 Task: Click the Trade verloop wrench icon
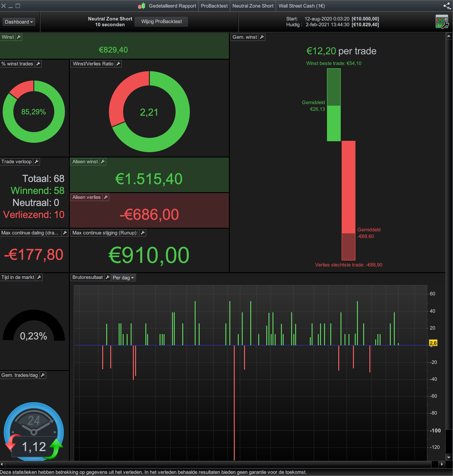36,162
